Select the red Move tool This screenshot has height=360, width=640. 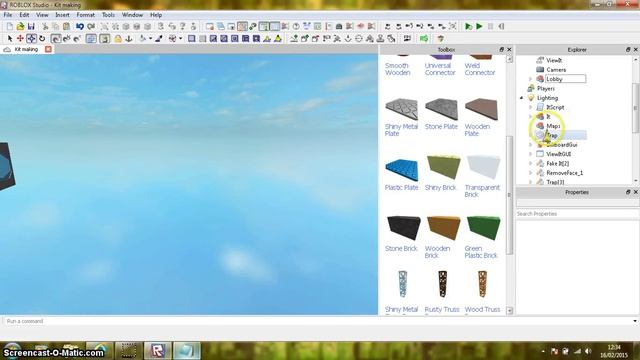[20, 39]
